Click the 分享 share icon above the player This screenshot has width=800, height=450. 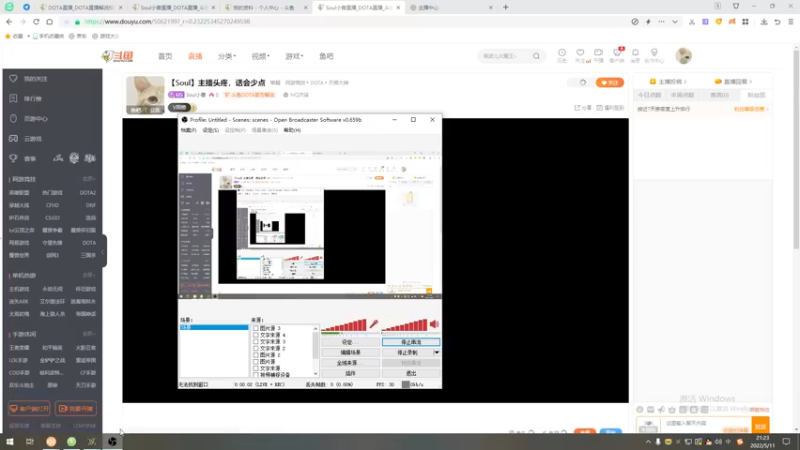point(577,108)
